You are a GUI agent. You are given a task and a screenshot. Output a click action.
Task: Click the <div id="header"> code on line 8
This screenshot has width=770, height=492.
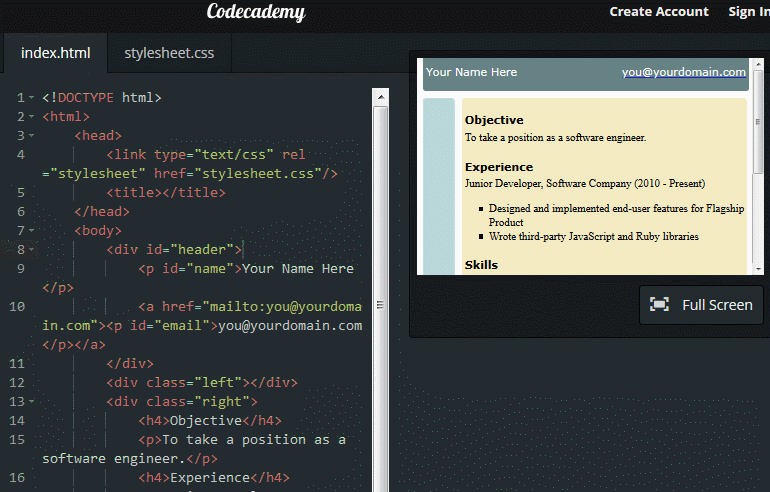174,250
